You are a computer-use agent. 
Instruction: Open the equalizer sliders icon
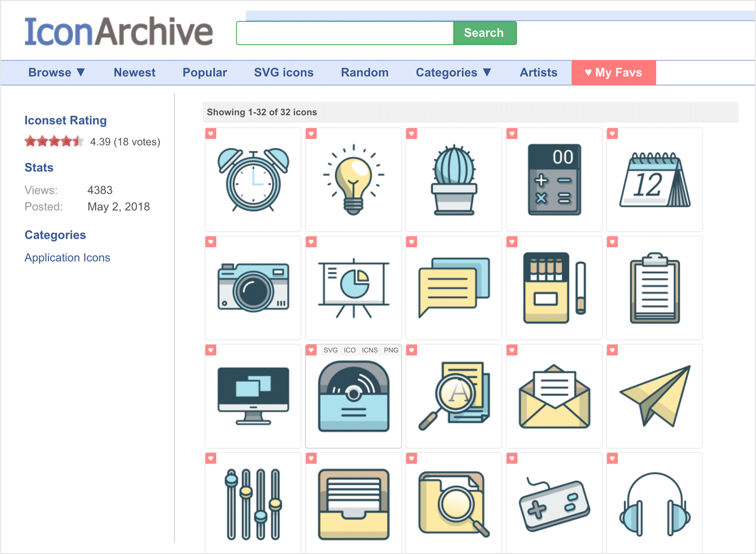pyautogui.click(x=253, y=504)
